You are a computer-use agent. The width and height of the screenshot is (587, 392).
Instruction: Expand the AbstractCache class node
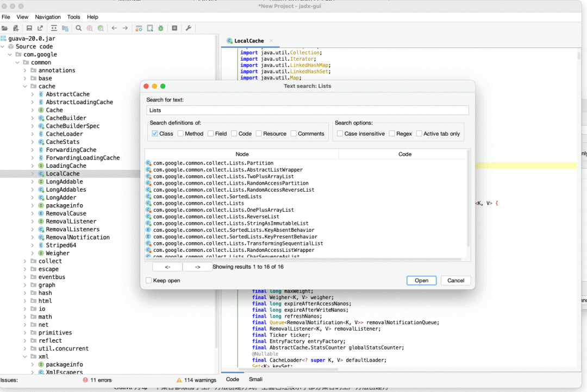(33, 94)
